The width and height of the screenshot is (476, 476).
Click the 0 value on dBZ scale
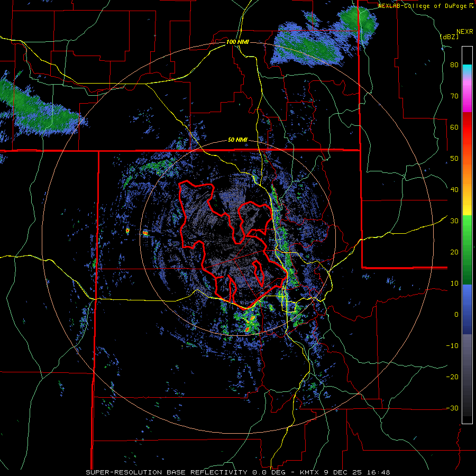click(456, 315)
